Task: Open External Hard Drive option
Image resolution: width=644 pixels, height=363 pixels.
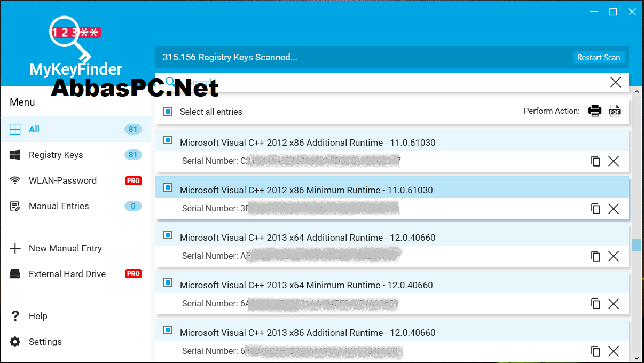Action: tap(75, 274)
